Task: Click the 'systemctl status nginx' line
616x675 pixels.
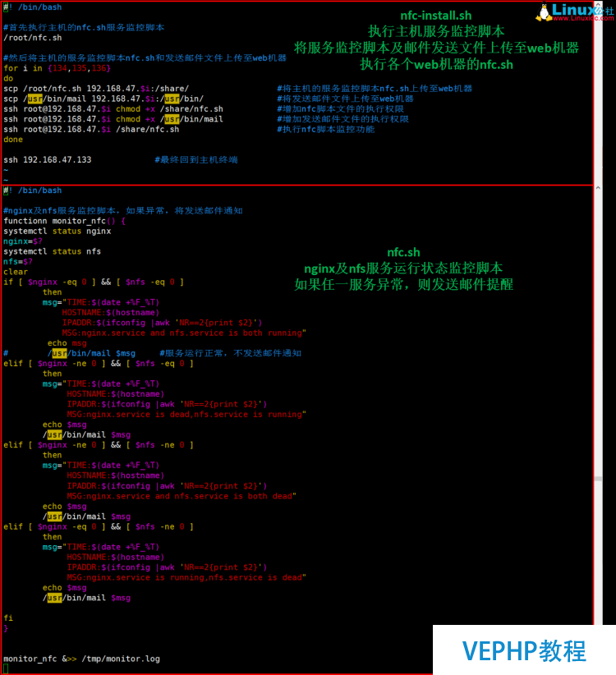Action: pyautogui.click(x=57, y=232)
